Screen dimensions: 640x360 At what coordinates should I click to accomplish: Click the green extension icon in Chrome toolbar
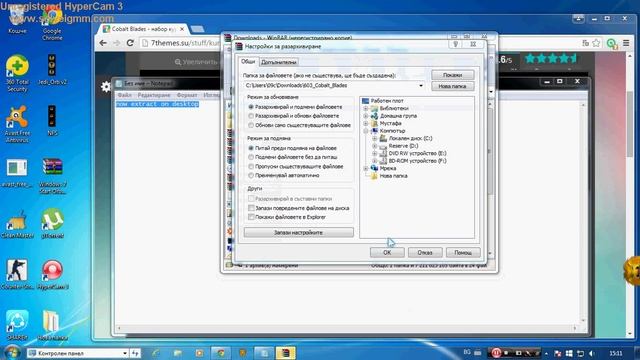(611, 43)
